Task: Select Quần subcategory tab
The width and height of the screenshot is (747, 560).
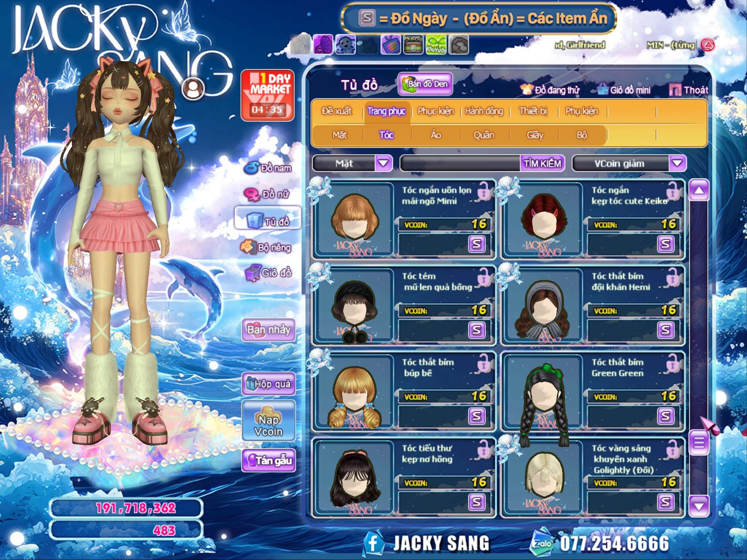Action: coord(484,135)
